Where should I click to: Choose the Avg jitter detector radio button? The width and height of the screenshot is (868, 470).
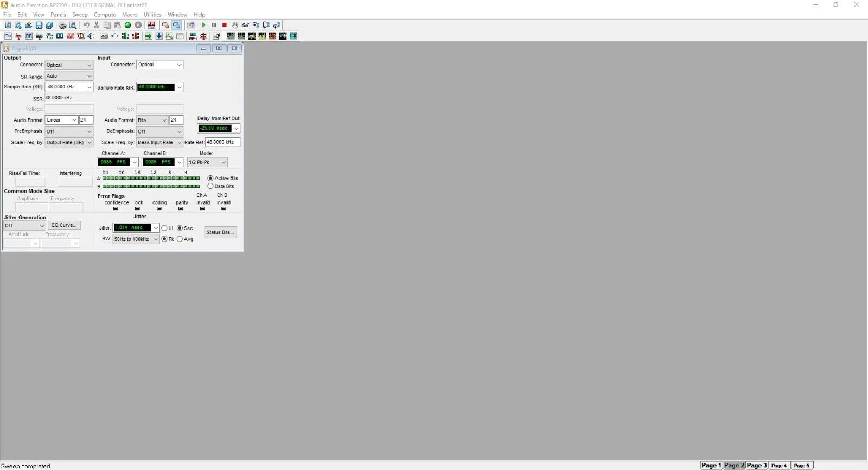click(180, 239)
